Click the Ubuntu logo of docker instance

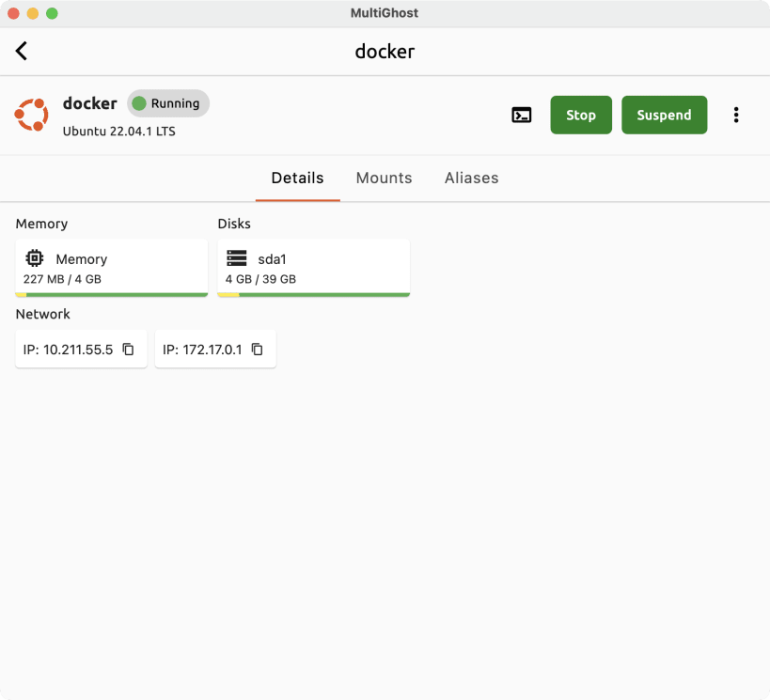click(x=31, y=115)
